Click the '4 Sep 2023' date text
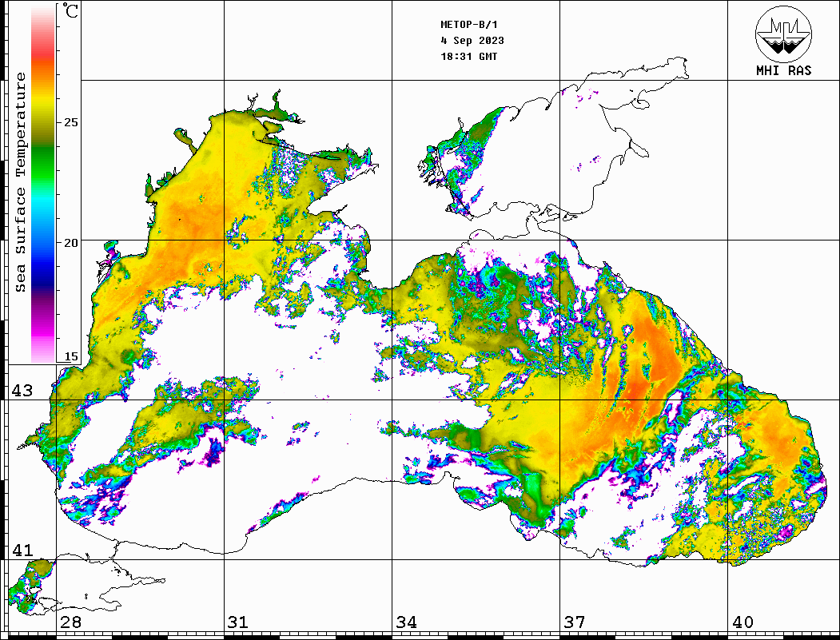Viewport: 840px width, 640px height. click(x=472, y=41)
